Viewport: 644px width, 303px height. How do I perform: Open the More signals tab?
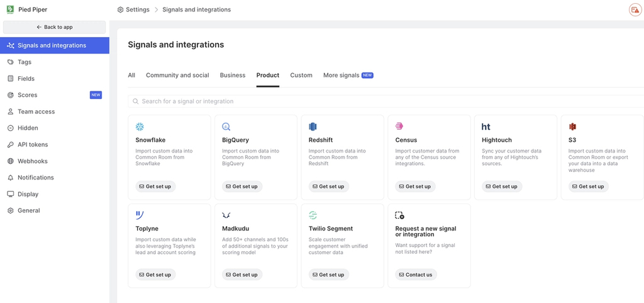[x=341, y=75]
